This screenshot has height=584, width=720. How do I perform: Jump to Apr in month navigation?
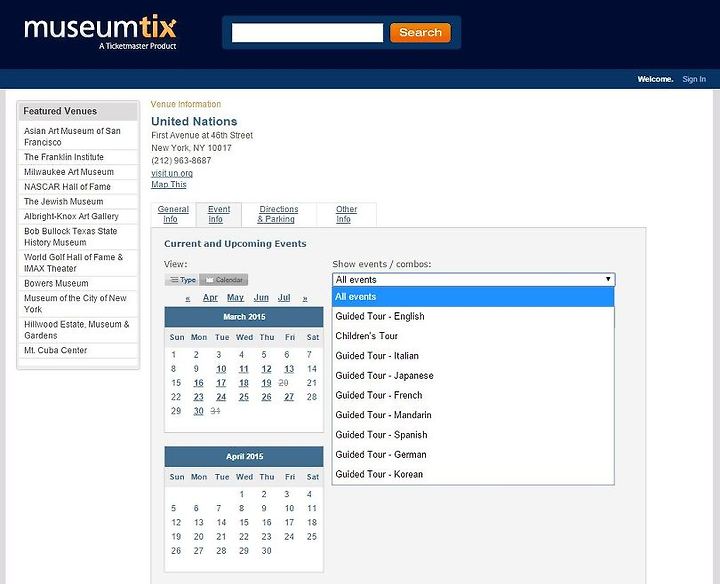point(210,298)
